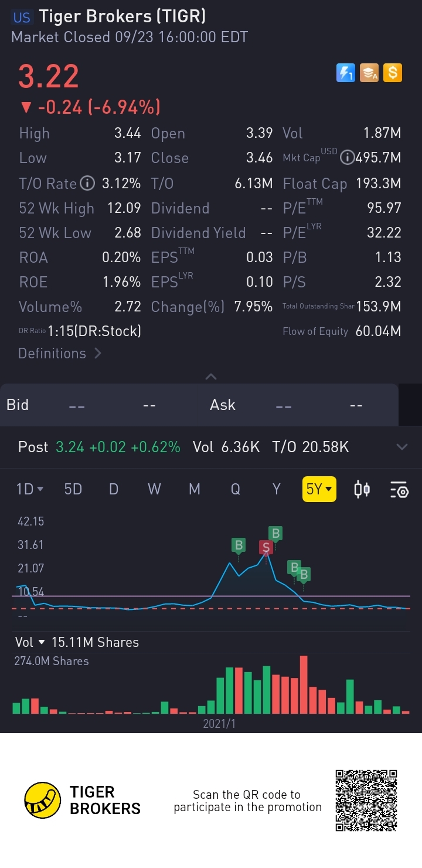Tap the Post price 3.24

pyautogui.click(x=70, y=447)
